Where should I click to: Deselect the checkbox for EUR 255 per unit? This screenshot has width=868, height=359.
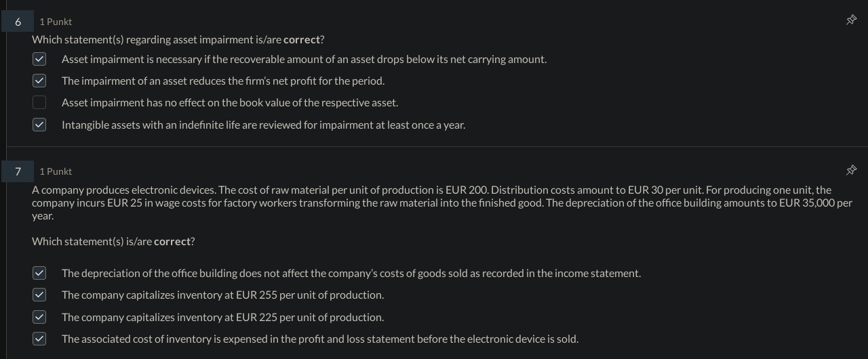39,295
